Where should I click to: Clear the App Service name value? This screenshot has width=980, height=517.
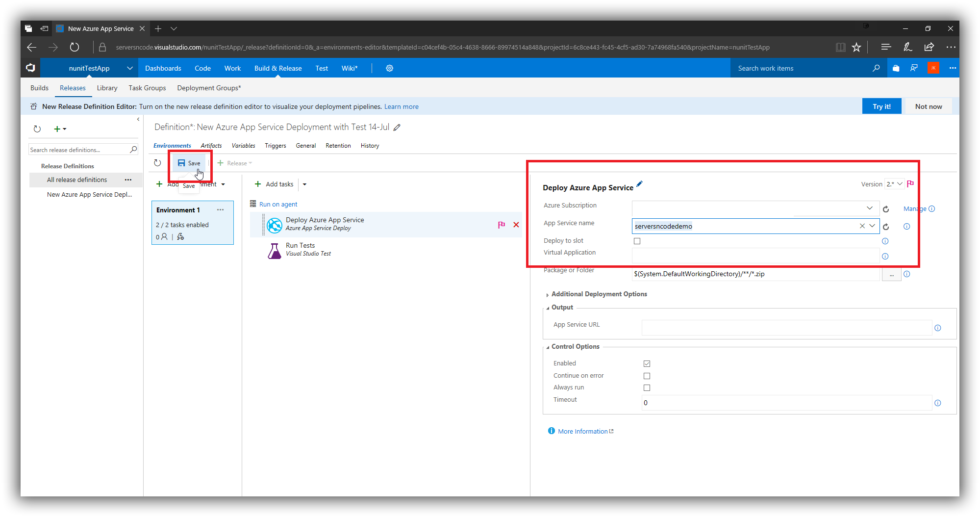[x=862, y=226]
